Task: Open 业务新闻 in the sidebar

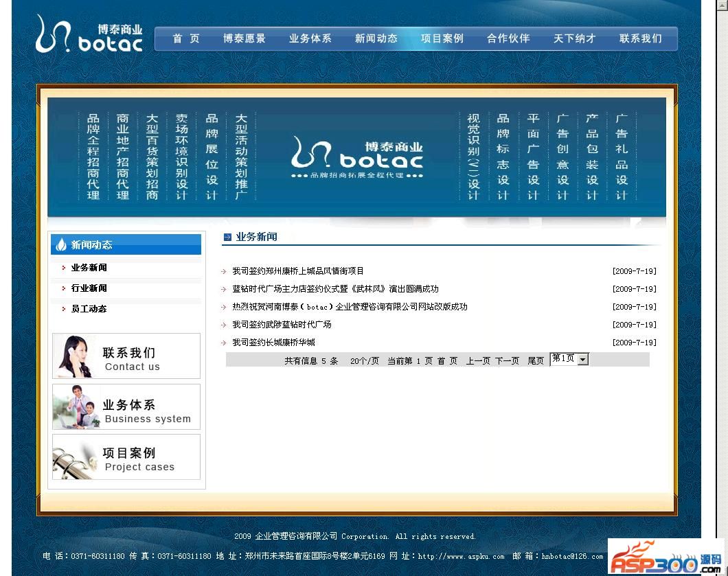Action: point(89,268)
